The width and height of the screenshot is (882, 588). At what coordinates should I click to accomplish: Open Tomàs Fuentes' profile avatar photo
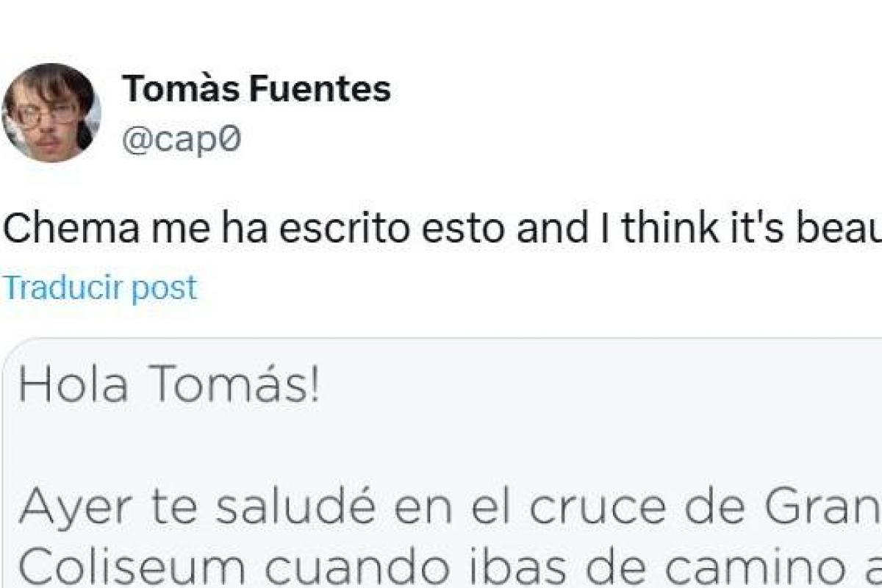pos(51,112)
